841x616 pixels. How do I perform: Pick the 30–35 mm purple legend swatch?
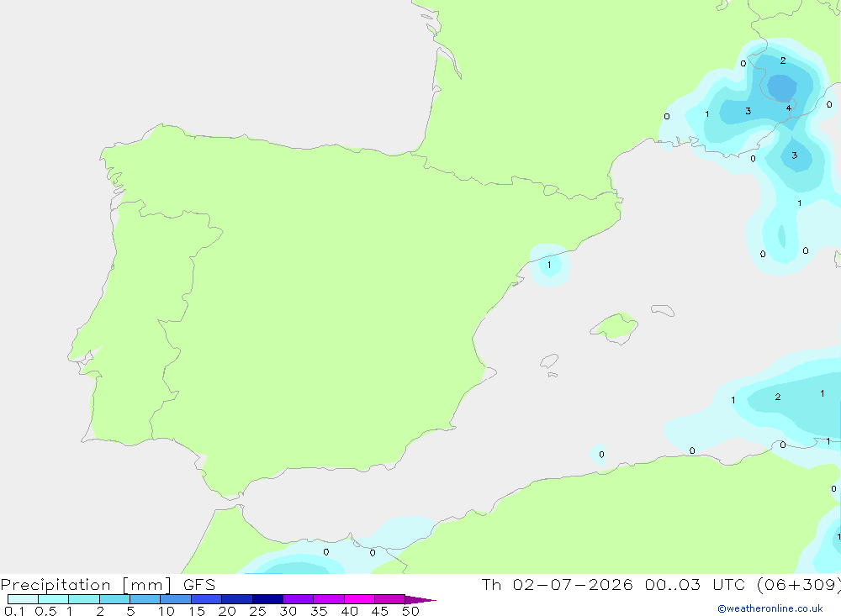pos(298,599)
